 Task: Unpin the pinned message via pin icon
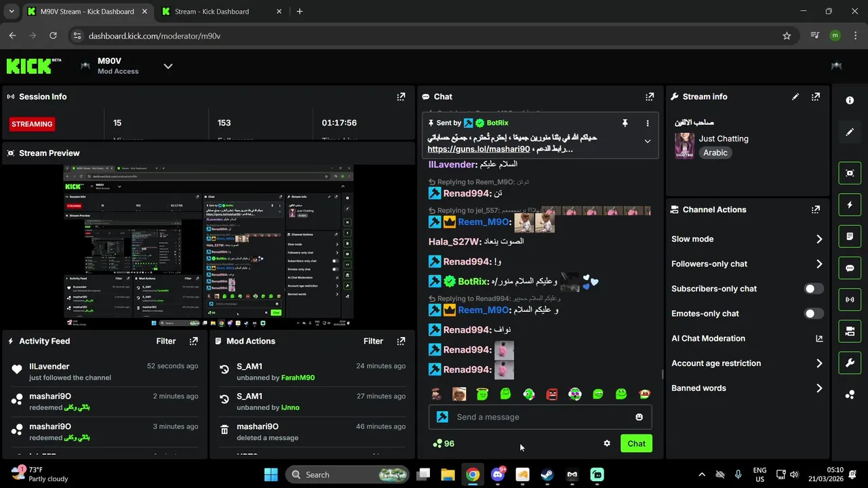[x=625, y=123]
